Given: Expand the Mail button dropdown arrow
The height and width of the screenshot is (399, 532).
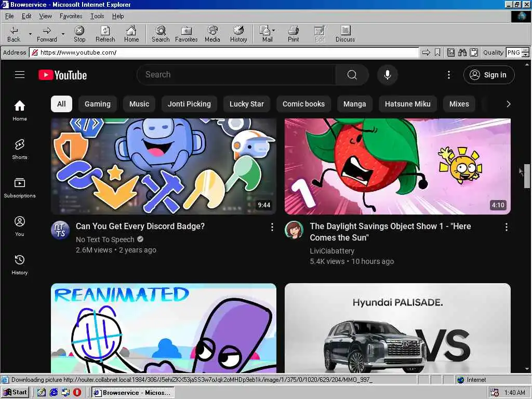Looking at the screenshot, I should [273, 30].
